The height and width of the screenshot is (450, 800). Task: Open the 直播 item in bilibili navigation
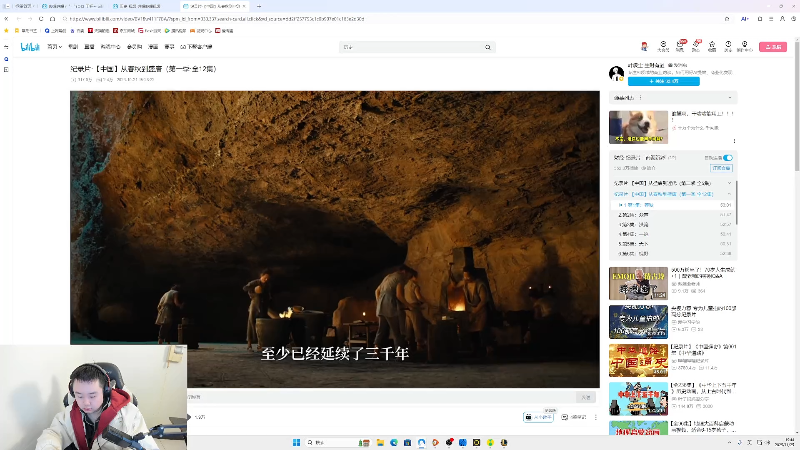coord(89,47)
